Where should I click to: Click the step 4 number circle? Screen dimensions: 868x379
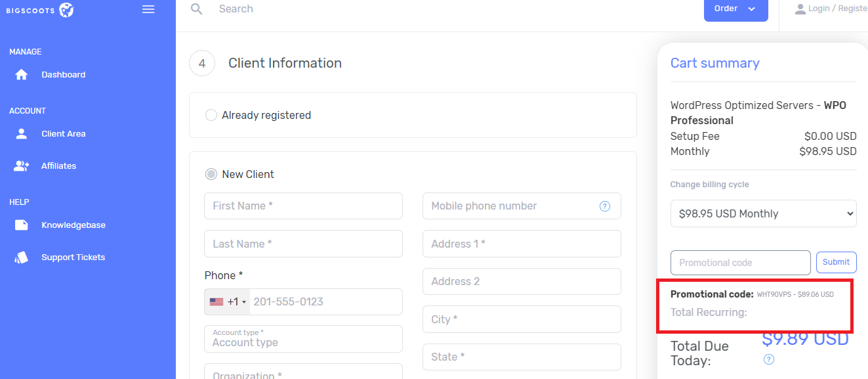point(202,64)
